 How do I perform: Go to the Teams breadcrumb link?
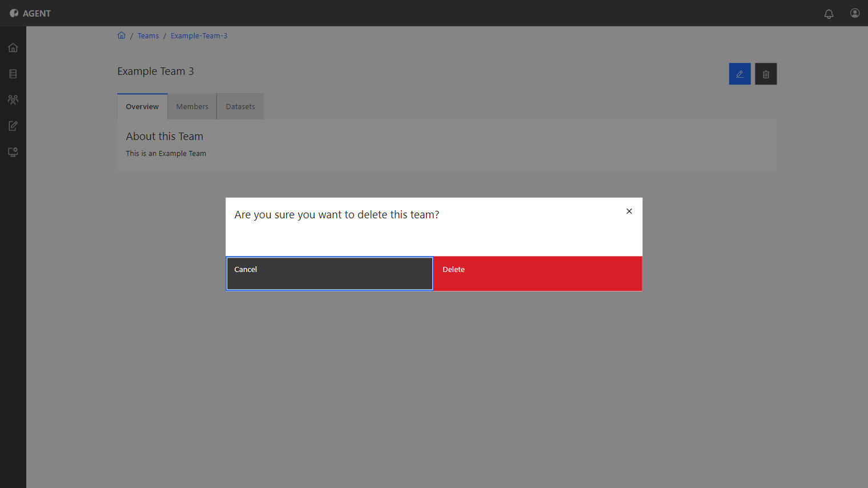[x=148, y=36]
